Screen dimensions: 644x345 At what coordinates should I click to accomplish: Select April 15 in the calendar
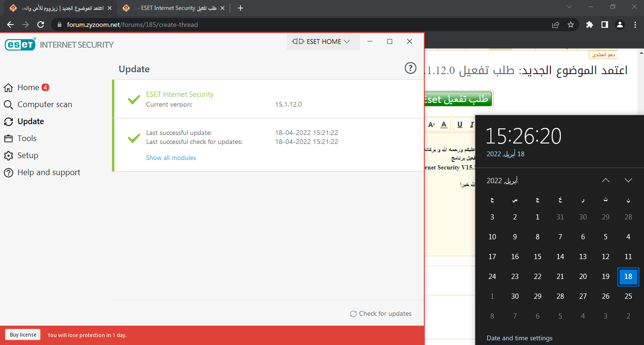pos(537,257)
